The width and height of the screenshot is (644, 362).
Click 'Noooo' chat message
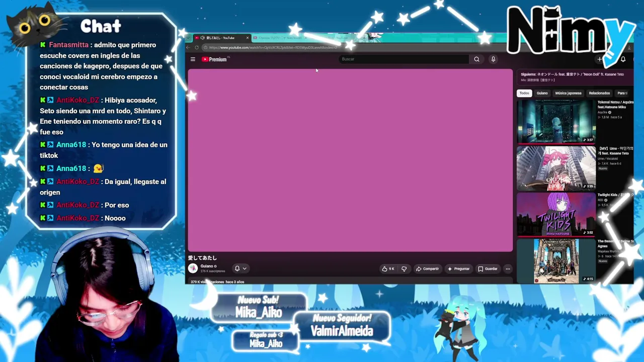[x=115, y=218]
